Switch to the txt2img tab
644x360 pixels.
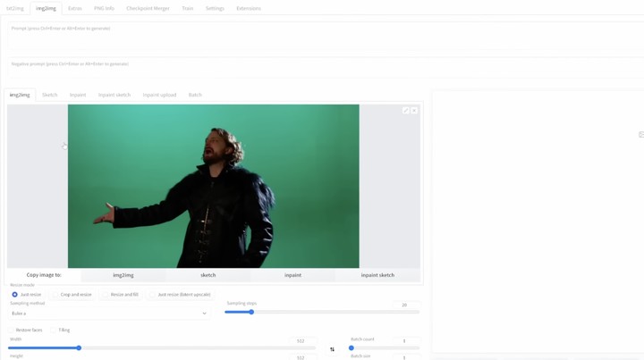pyautogui.click(x=13, y=8)
